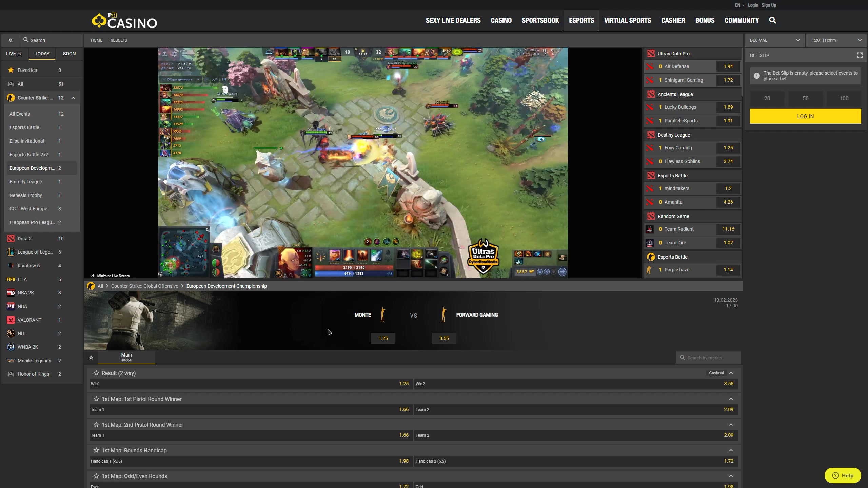Collapse all markets with double chevron
Image resolution: width=868 pixels, height=488 pixels.
point(91,358)
